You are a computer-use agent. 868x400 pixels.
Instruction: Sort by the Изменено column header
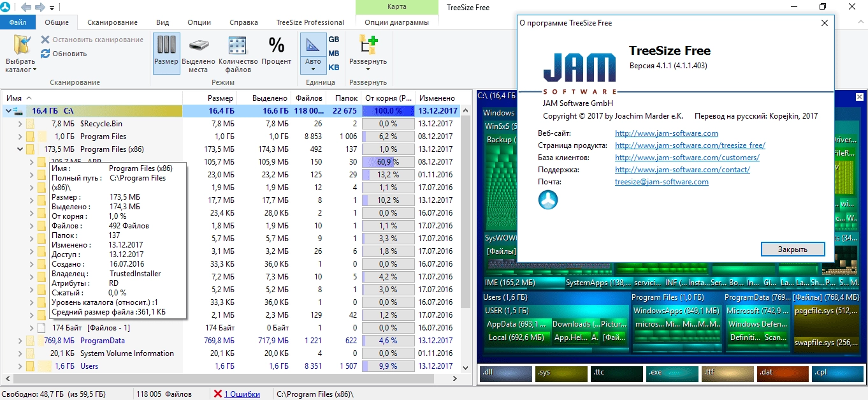click(437, 98)
